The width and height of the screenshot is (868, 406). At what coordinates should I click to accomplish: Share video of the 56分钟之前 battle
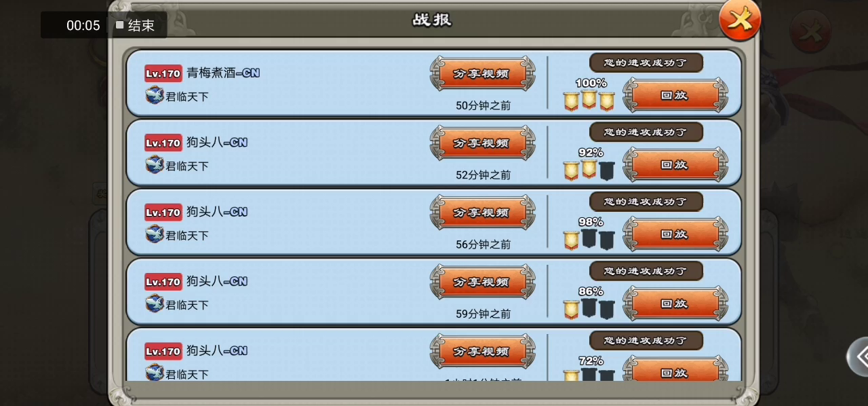(482, 213)
